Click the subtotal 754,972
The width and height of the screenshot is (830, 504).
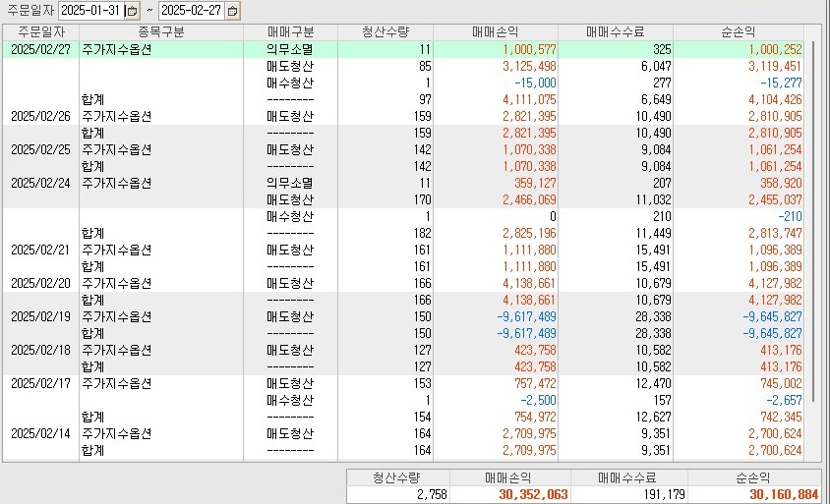535,417
